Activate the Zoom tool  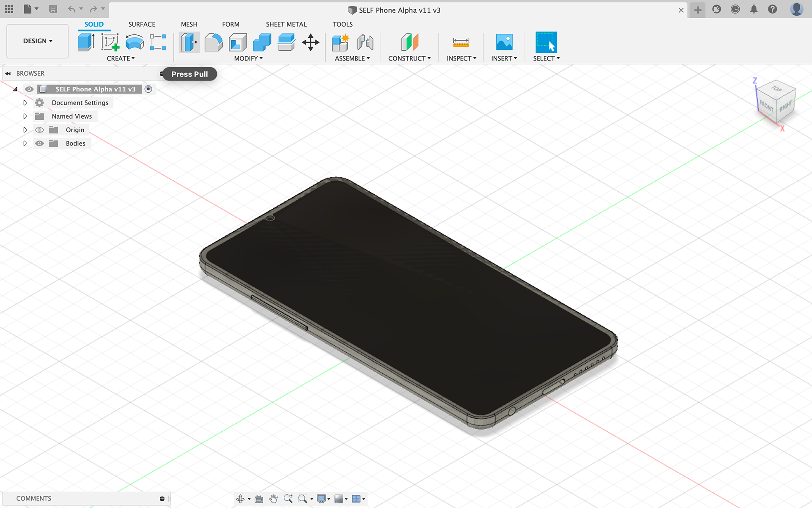click(x=288, y=499)
